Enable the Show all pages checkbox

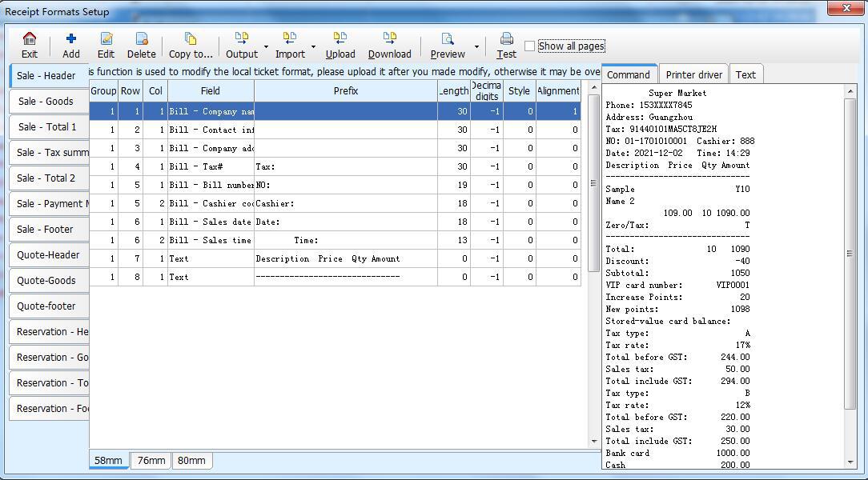tap(530, 46)
